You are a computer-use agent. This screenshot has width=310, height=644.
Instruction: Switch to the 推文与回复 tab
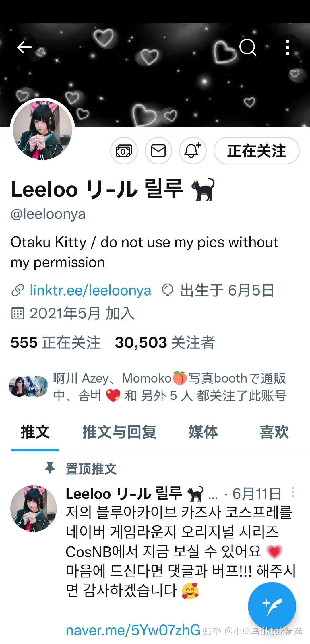[119, 432]
